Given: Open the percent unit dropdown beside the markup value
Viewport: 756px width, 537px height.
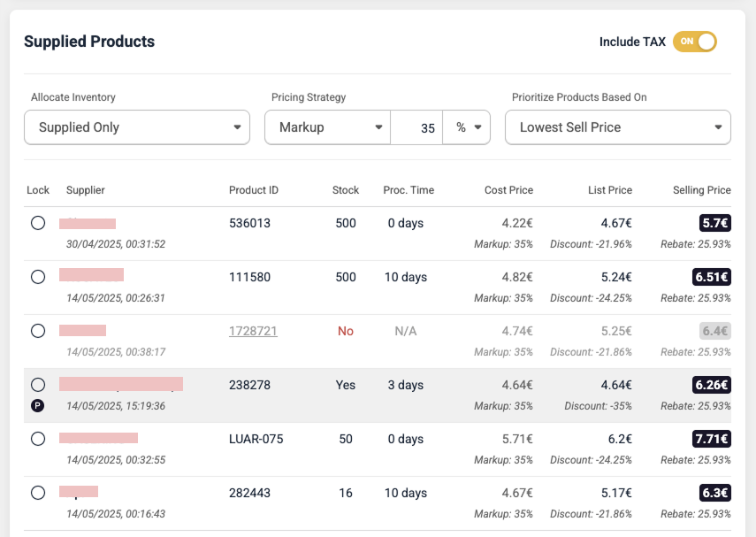Looking at the screenshot, I should [x=467, y=127].
